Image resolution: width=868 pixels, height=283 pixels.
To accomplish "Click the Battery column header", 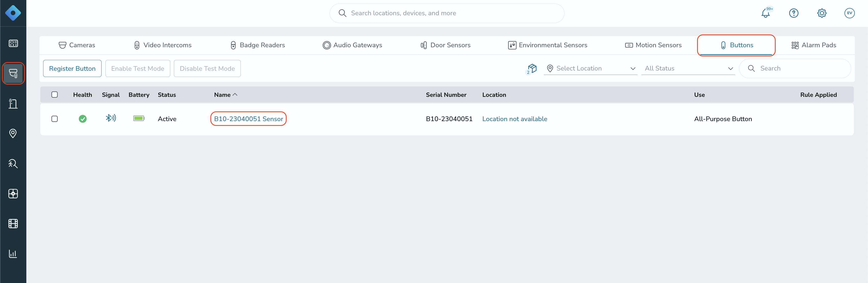I will click(139, 95).
